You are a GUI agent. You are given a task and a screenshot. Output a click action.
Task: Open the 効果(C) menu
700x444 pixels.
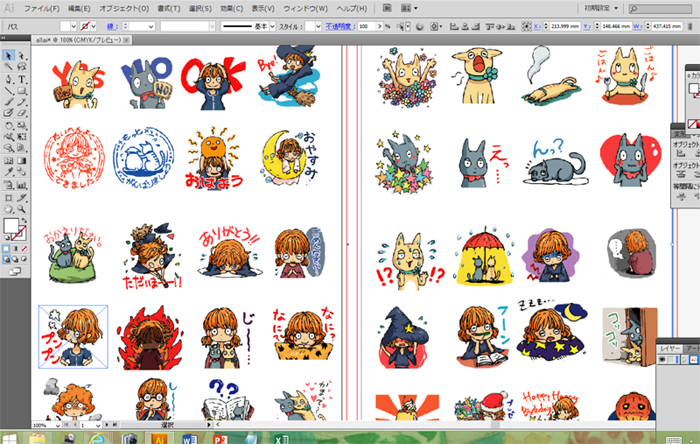click(231, 8)
